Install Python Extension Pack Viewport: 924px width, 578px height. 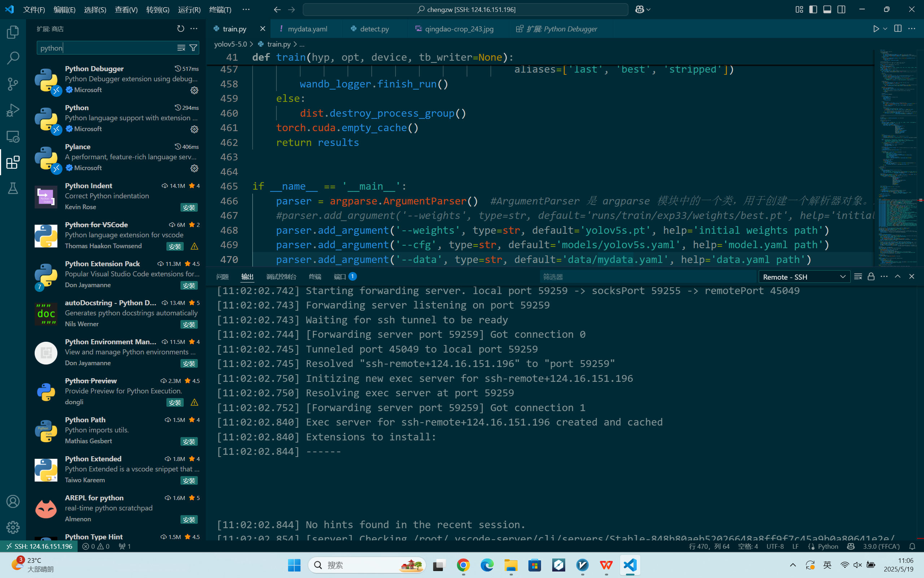tap(189, 285)
